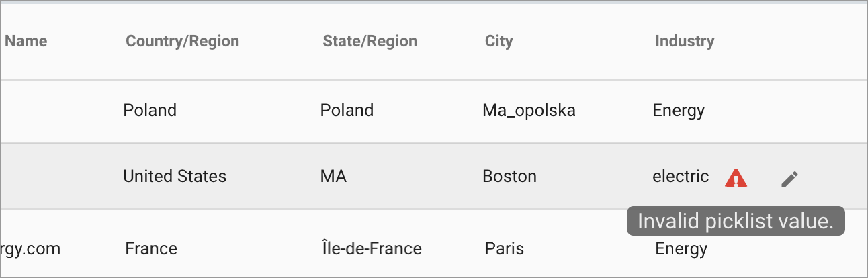The height and width of the screenshot is (278, 868).
Task: Click the Industry column header
Action: [x=684, y=41]
